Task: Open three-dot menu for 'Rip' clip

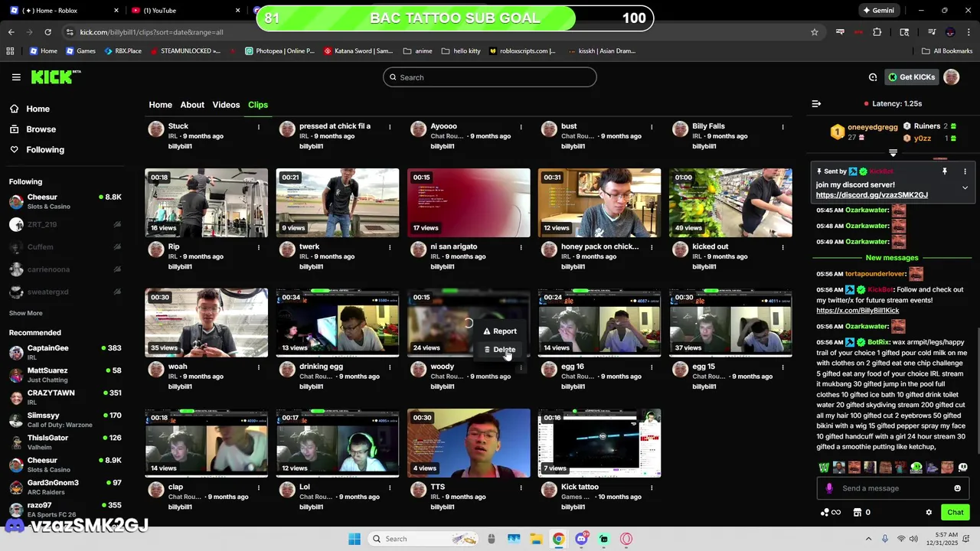Action: click(259, 247)
